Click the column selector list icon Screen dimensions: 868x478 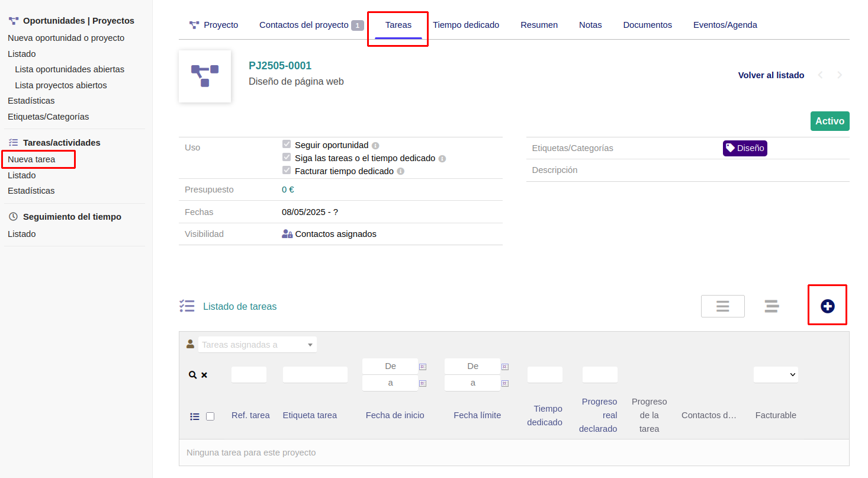click(195, 416)
